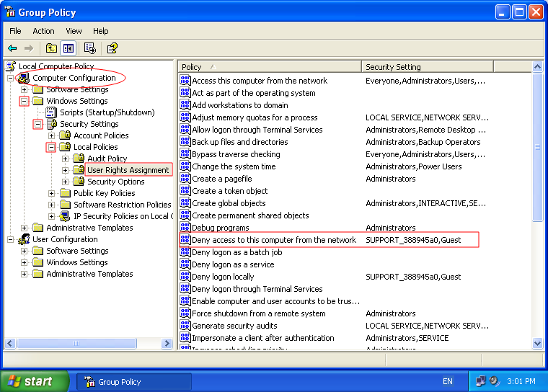
Task: Click the vertical scrollbar down arrow
Action: (537, 344)
